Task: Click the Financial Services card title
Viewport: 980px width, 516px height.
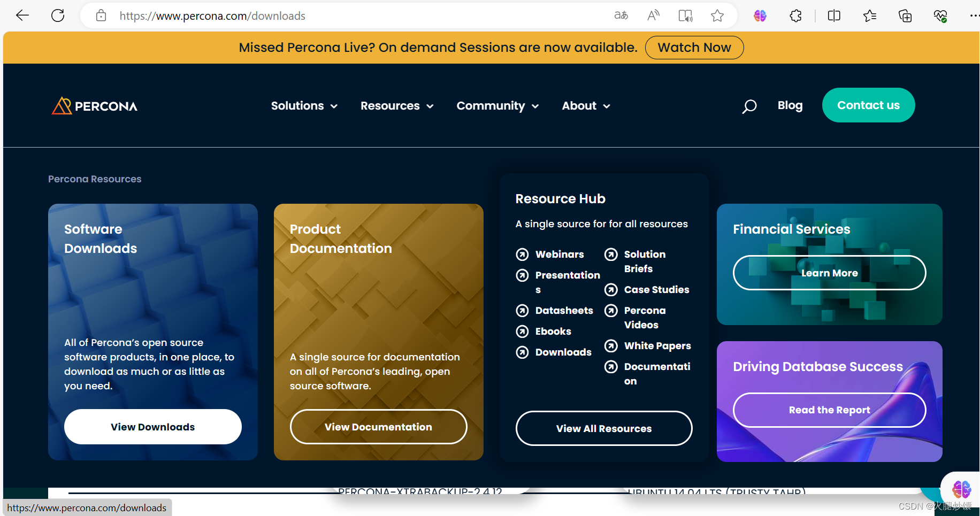Action: (x=792, y=229)
